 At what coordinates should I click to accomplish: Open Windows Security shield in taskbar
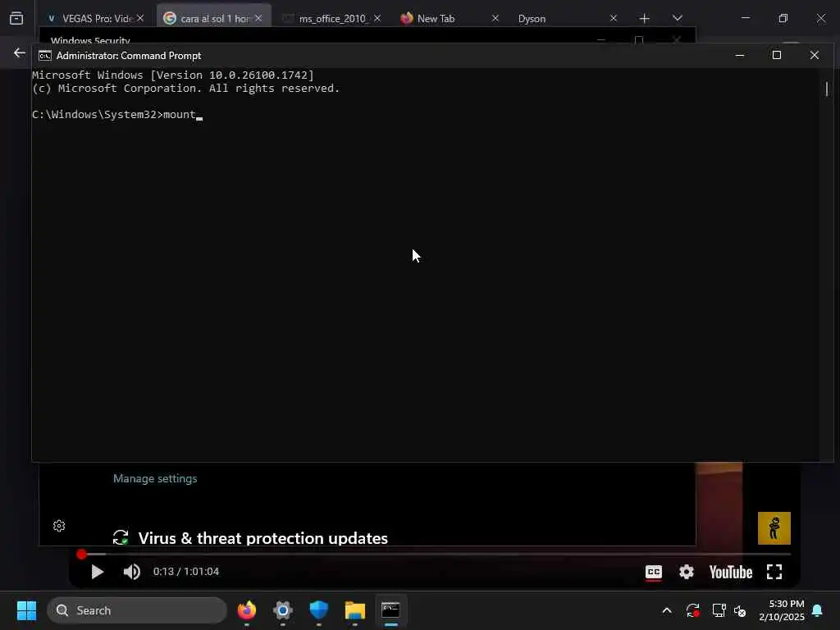coord(319,610)
